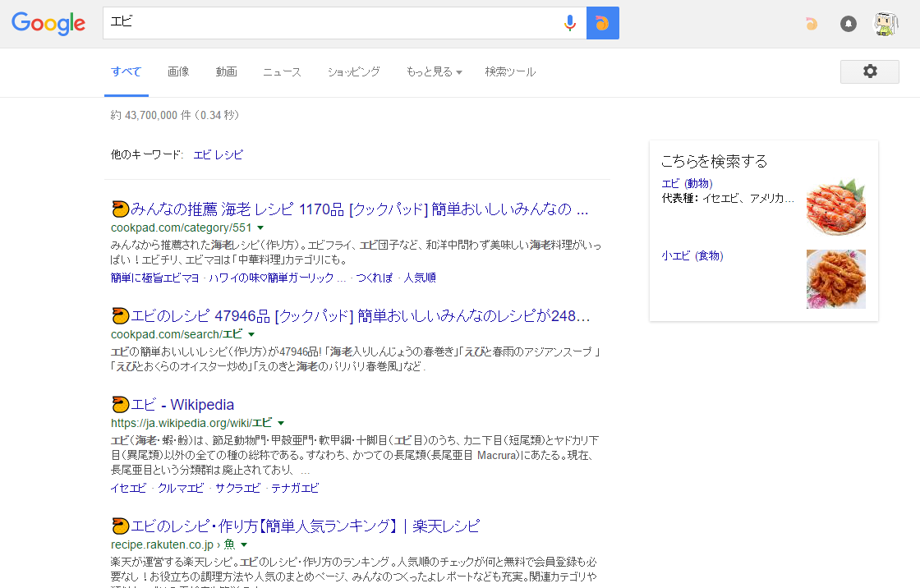
Task: Open sitelink 人気順
Action: pyautogui.click(x=420, y=278)
